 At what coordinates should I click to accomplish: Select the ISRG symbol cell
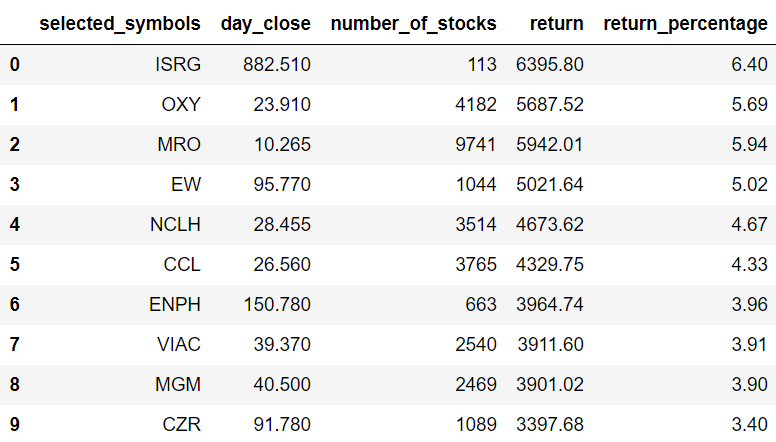click(178, 64)
